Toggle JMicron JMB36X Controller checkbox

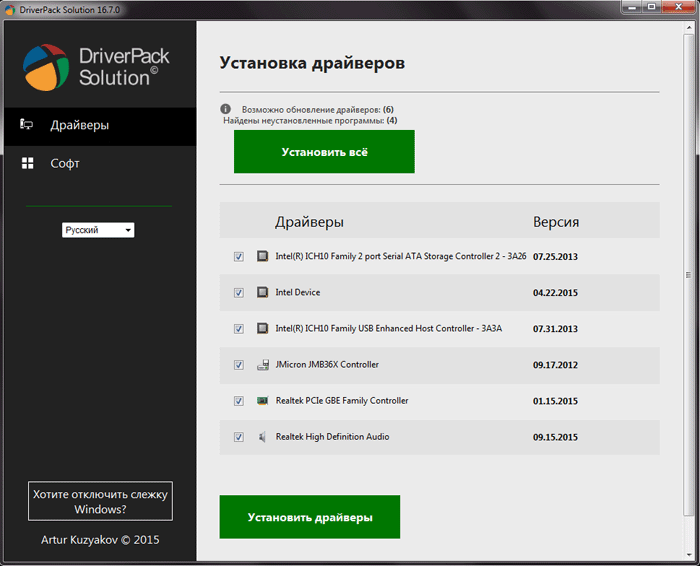(x=239, y=365)
